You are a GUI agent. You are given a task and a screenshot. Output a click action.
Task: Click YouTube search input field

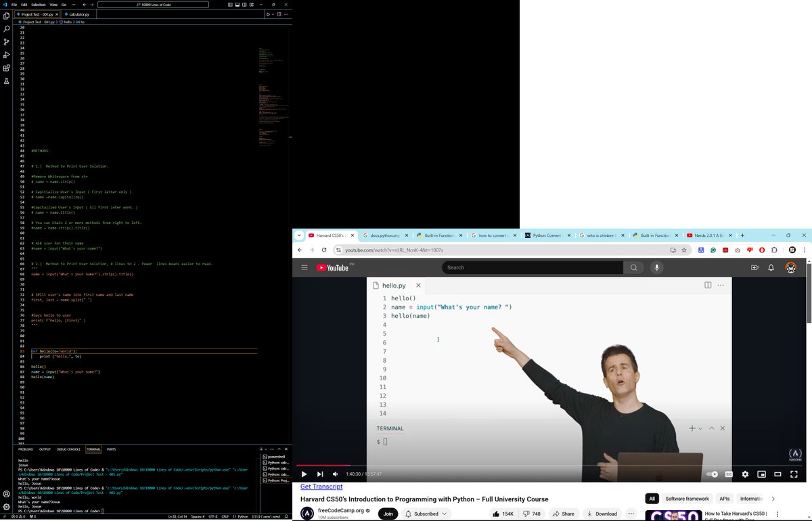532,268
